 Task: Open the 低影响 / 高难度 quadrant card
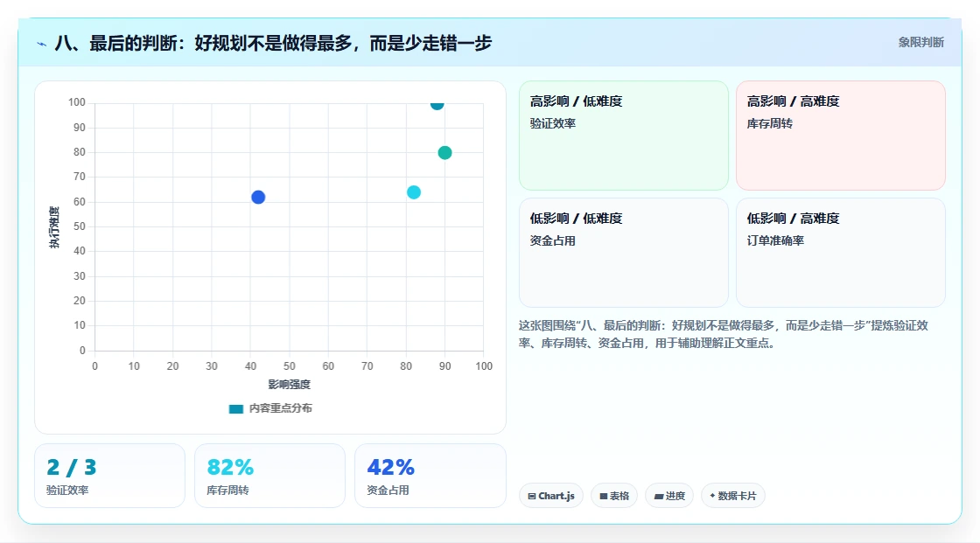pos(841,253)
